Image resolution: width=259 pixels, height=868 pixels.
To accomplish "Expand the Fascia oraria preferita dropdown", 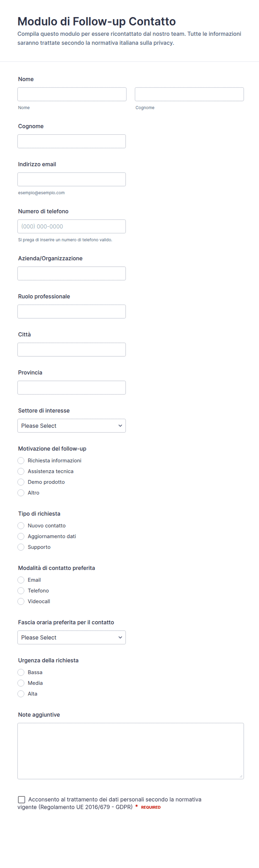I will coord(72,637).
